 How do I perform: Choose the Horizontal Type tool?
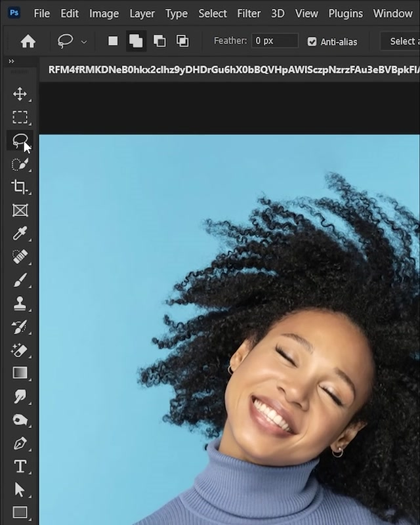pos(20,466)
